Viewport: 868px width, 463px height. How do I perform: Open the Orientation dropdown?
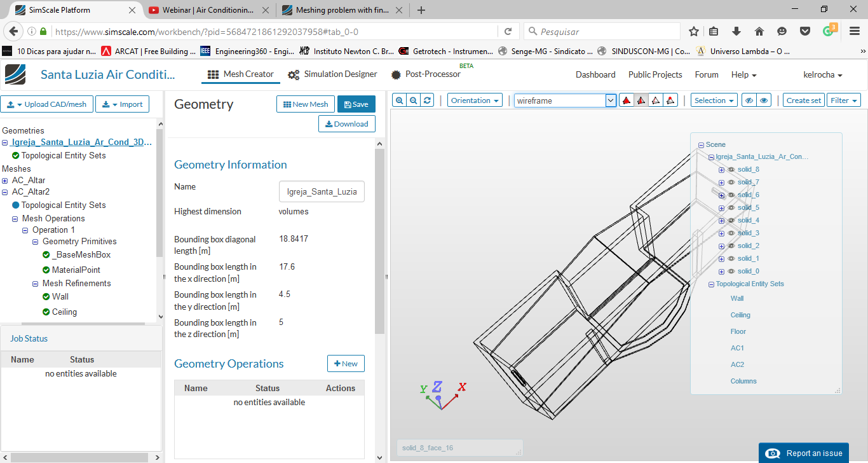pyautogui.click(x=475, y=100)
